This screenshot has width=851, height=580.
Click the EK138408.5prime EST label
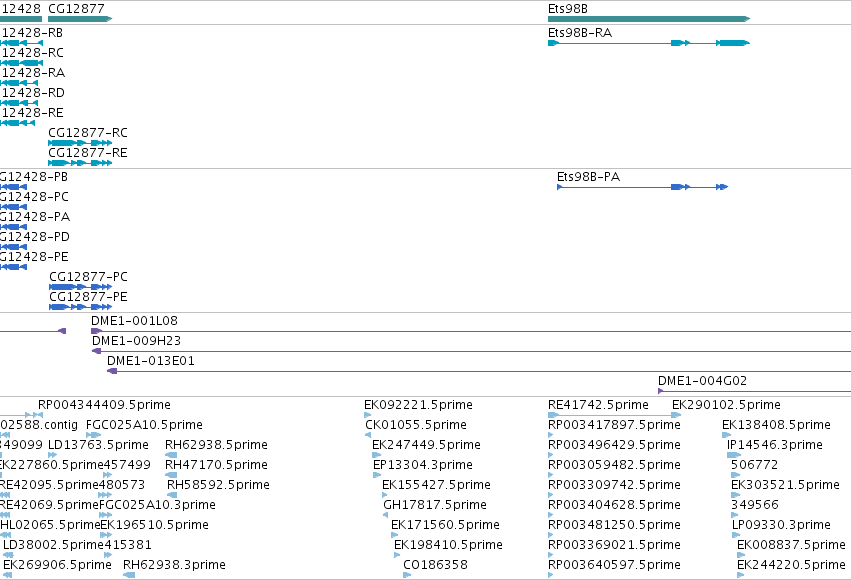tap(776, 425)
